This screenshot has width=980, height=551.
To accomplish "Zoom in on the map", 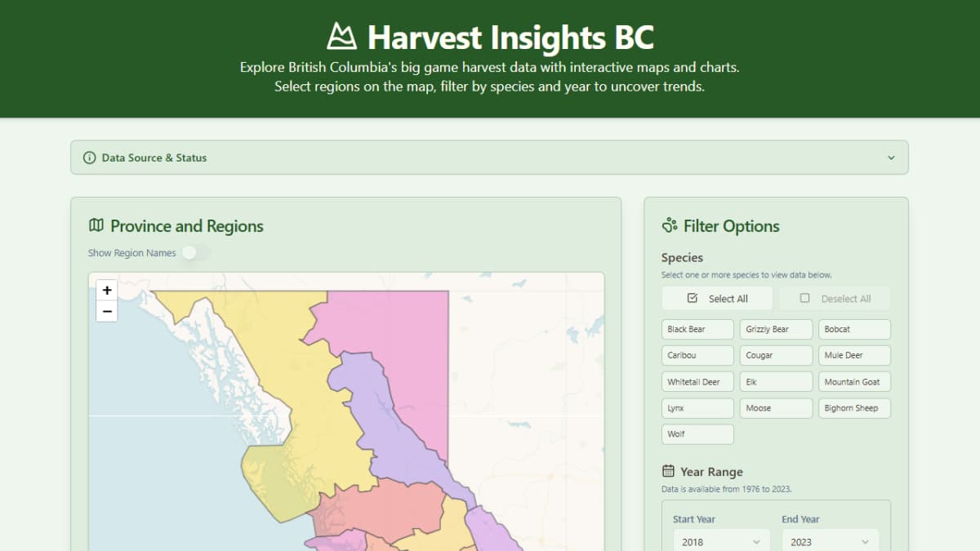I will click(x=107, y=291).
